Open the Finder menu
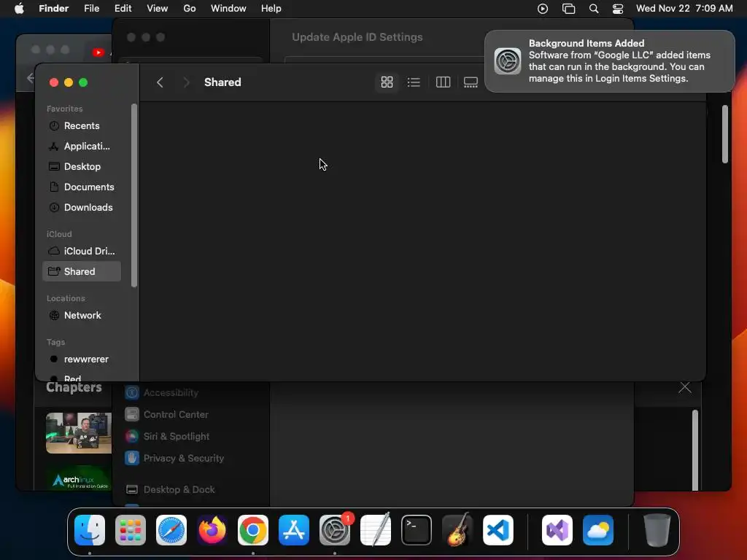The image size is (747, 560). pyautogui.click(x=54, y=9)
